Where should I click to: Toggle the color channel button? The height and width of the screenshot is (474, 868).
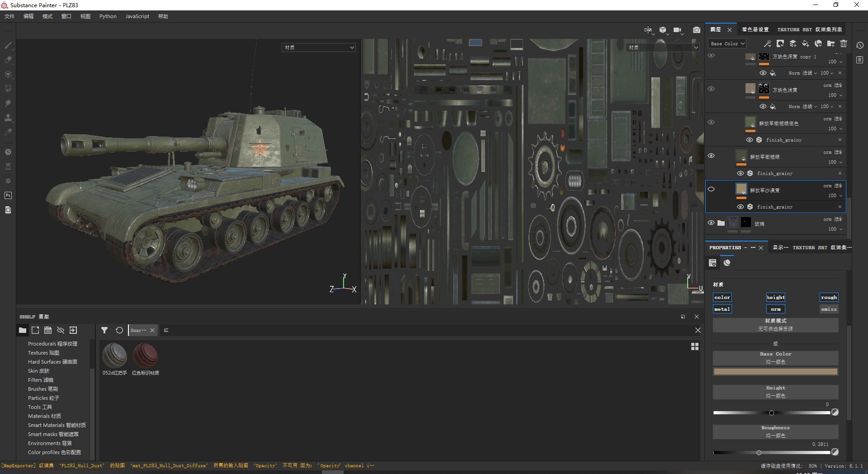(722, 297)
